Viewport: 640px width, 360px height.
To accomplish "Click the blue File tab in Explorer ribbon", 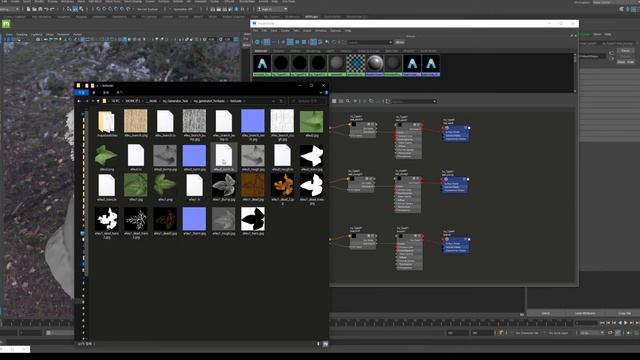I will 81,93.
